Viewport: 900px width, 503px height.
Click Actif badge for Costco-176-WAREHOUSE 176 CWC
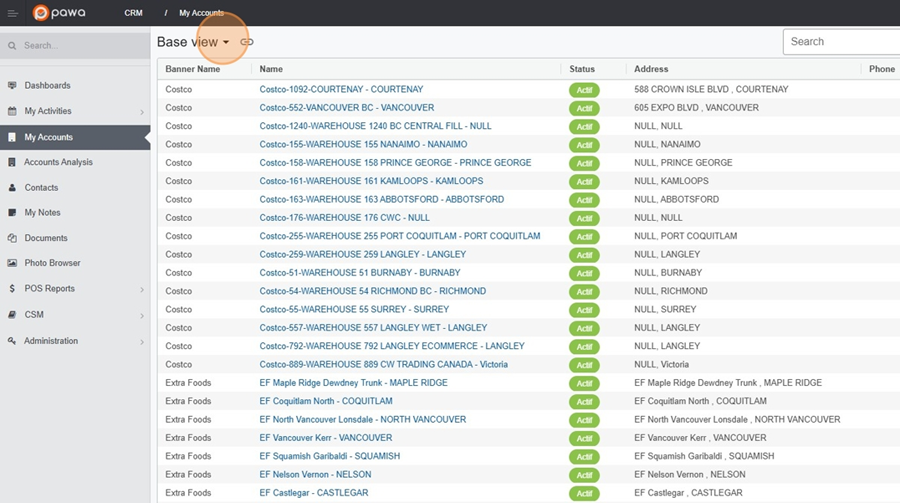[x=584, y=219]
